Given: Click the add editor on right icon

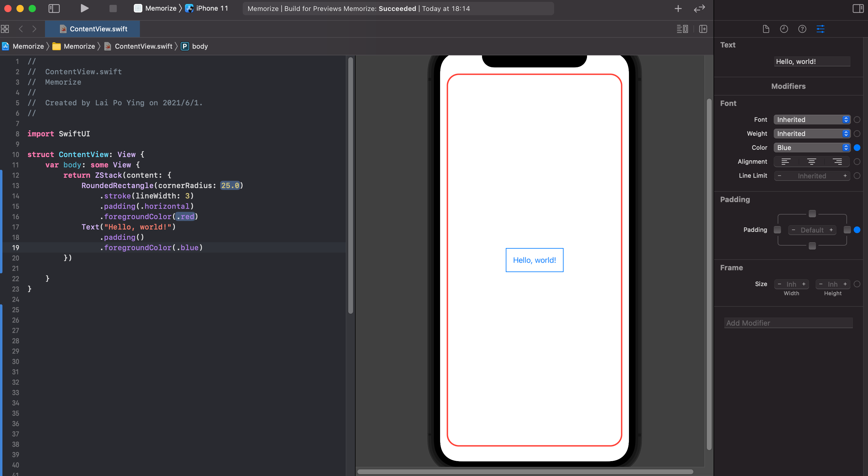Looking at the screenshot, I should (703, 29).
